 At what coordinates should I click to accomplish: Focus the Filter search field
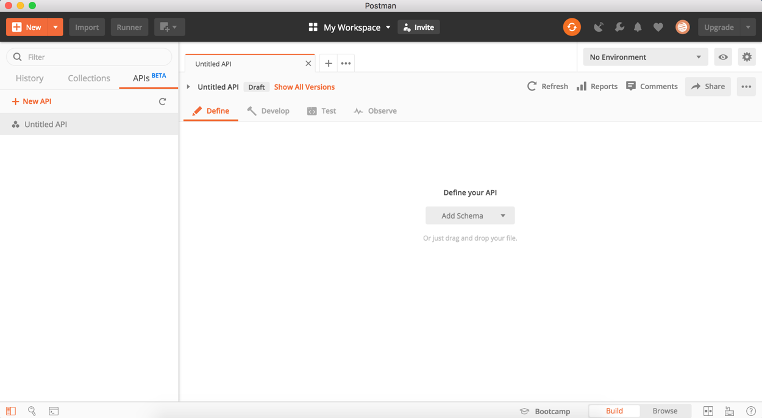(89, 57)
